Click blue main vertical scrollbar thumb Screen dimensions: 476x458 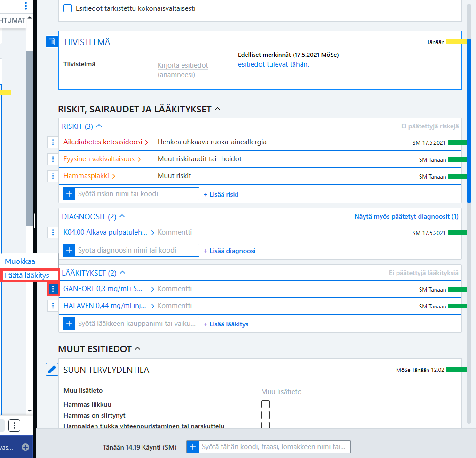469,121
